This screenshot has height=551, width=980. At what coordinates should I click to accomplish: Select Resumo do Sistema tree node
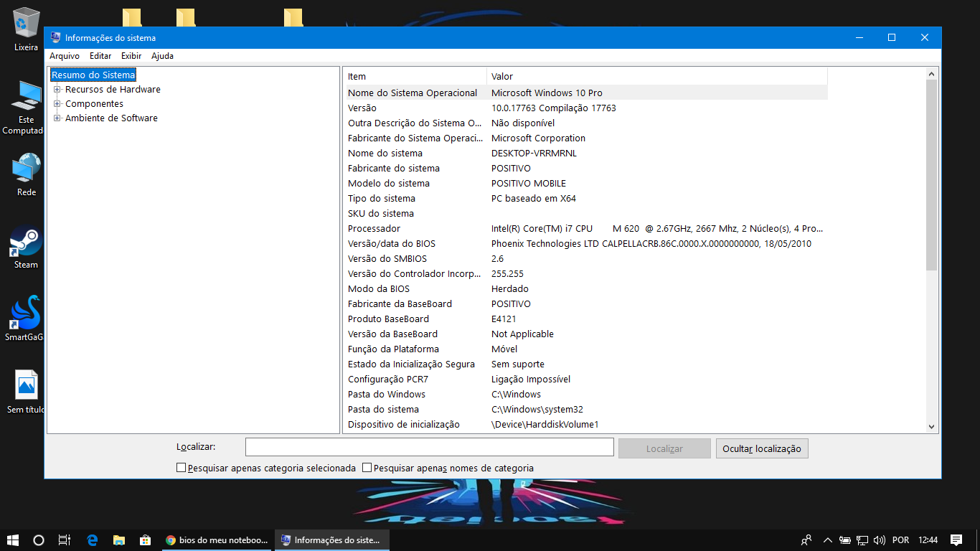click(93, 75)
